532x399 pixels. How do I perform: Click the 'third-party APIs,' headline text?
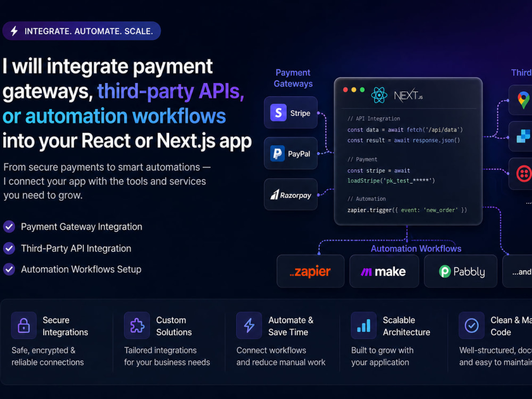click(x=171, y=92)
